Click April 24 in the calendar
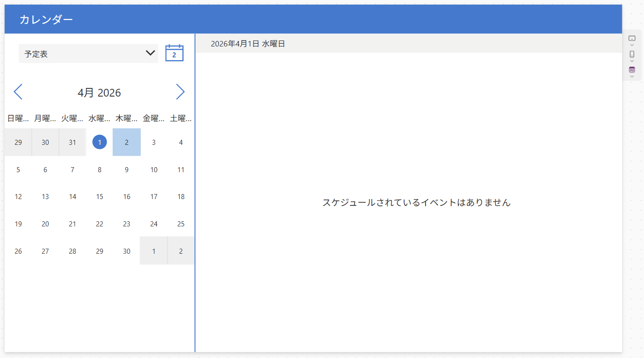This screenshot has height=358, width=644. pyautogui.click(x=154, y=224)
